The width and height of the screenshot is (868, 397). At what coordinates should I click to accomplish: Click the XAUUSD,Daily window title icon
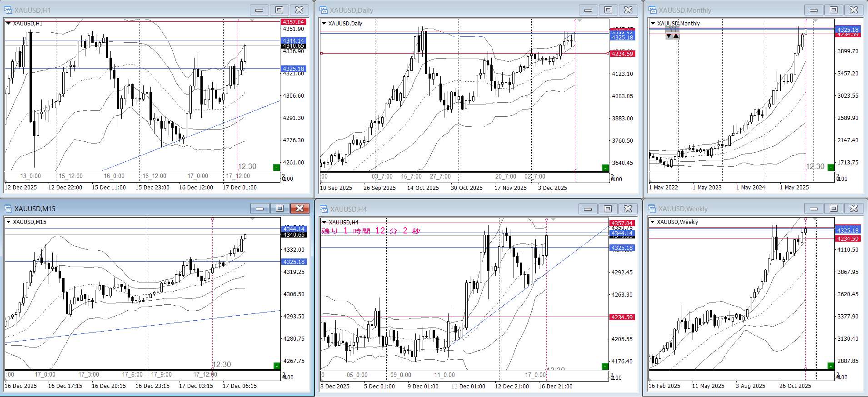pyautogui.click(x=324, y=10)
